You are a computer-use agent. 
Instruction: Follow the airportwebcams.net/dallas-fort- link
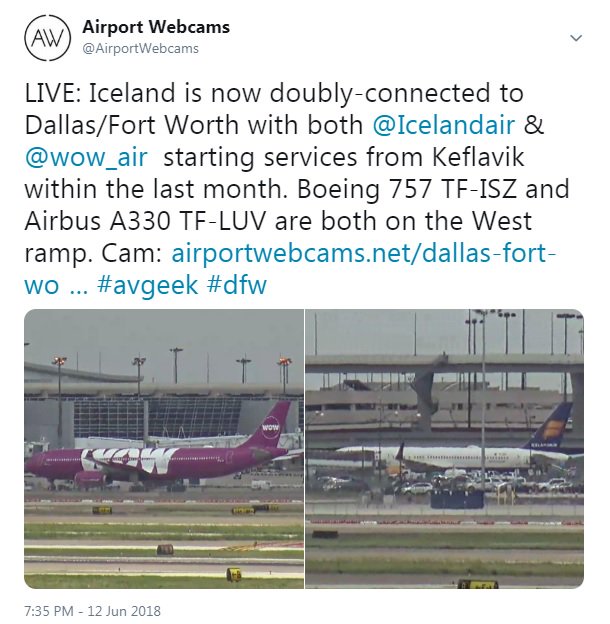point(363,253)
